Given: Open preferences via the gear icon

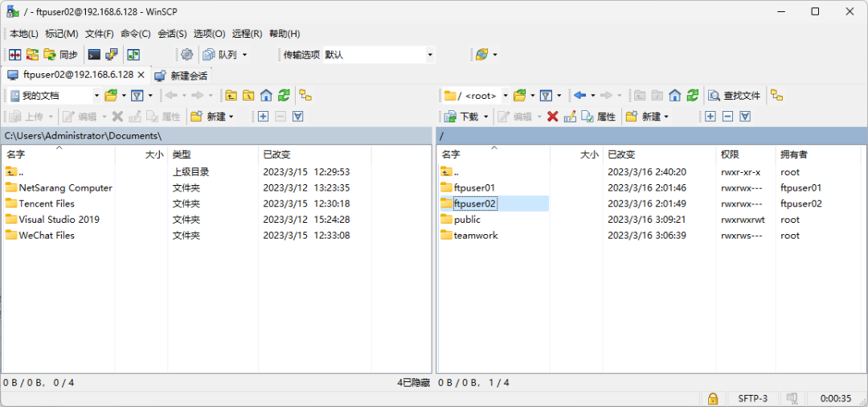Looking at the screenshot, I should tap(187, 54).
